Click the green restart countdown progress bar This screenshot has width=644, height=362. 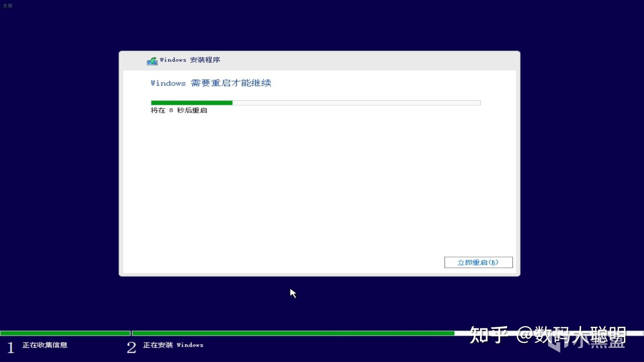pyautogui.click(x=315, y=103)
